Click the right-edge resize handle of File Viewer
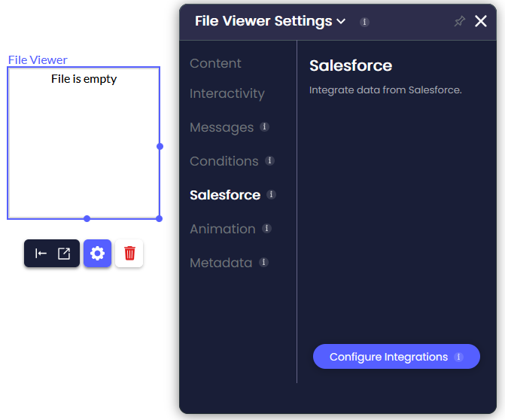The height and width of the screenshot is (420, 505). tap(160, 147)
